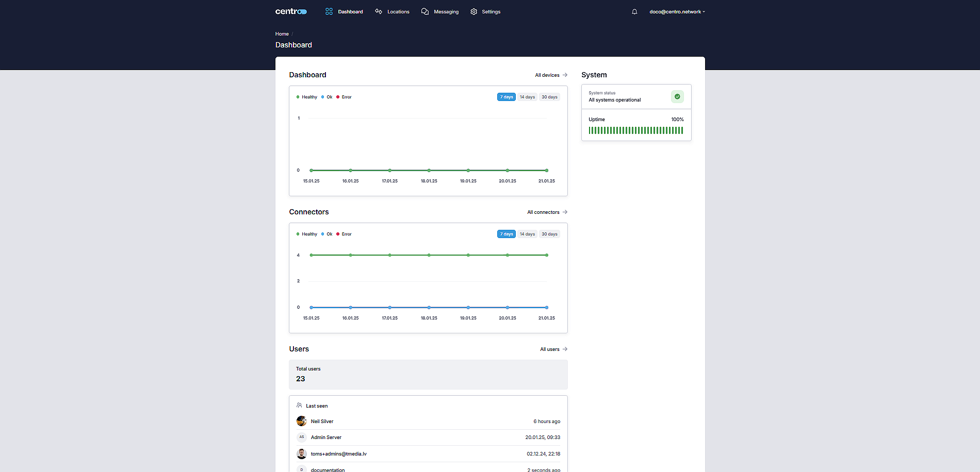Click the arrow next to All connectors

click(x=565, y=212)
